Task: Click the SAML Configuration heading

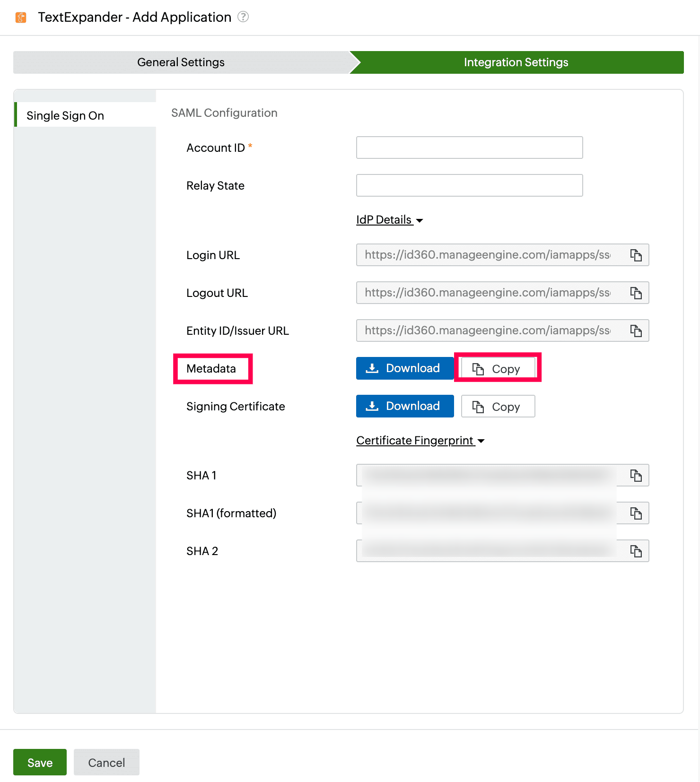Action: point(224,113)
